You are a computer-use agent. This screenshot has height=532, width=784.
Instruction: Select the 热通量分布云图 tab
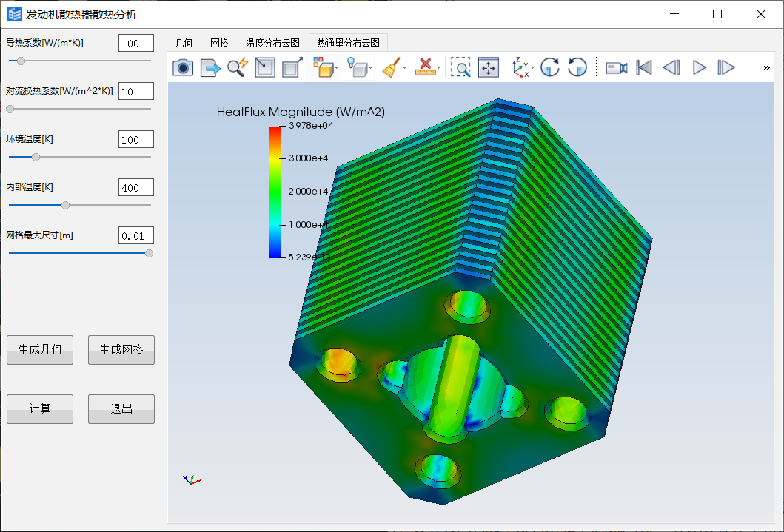coord(348,43)
